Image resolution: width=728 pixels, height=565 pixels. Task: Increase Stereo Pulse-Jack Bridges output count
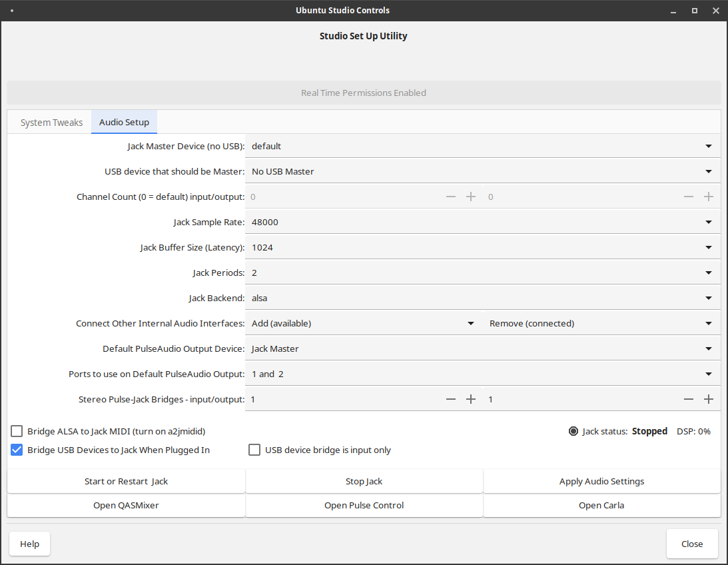(709, 399)
